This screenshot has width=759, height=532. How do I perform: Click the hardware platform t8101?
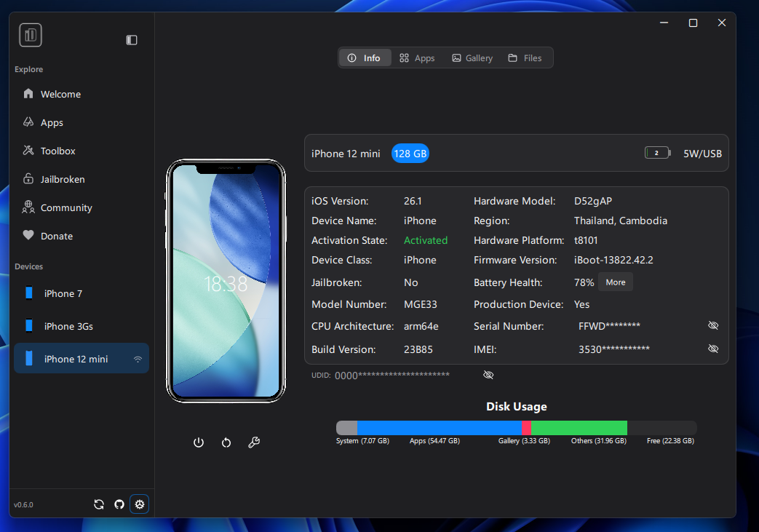coord(586,240)
